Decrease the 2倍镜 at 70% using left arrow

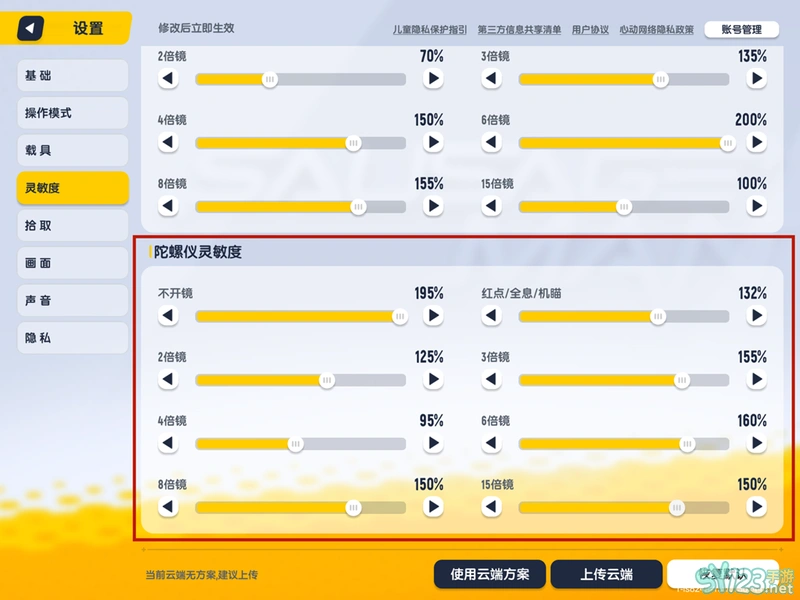pos(168,79)
